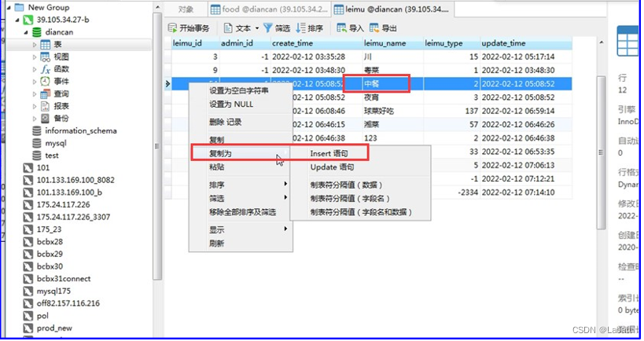Switch to the food @diancan tab
644x341 pixels.
269,9
